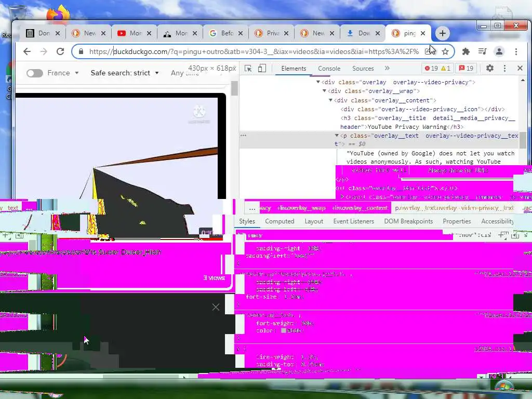Activate the DevTools inspect element picker
Image resolution: width=532 pixels, height=399 pixels.
248,69
